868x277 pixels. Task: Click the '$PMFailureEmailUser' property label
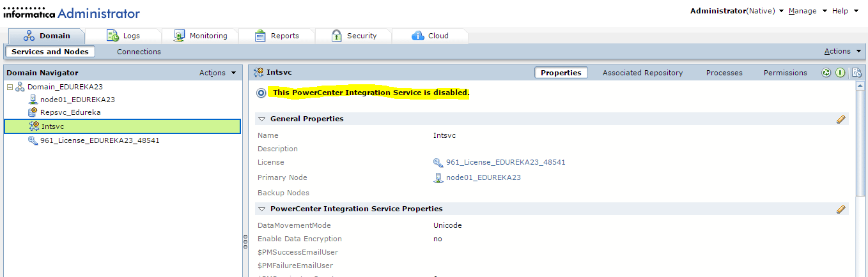click(x=295, y=266)
